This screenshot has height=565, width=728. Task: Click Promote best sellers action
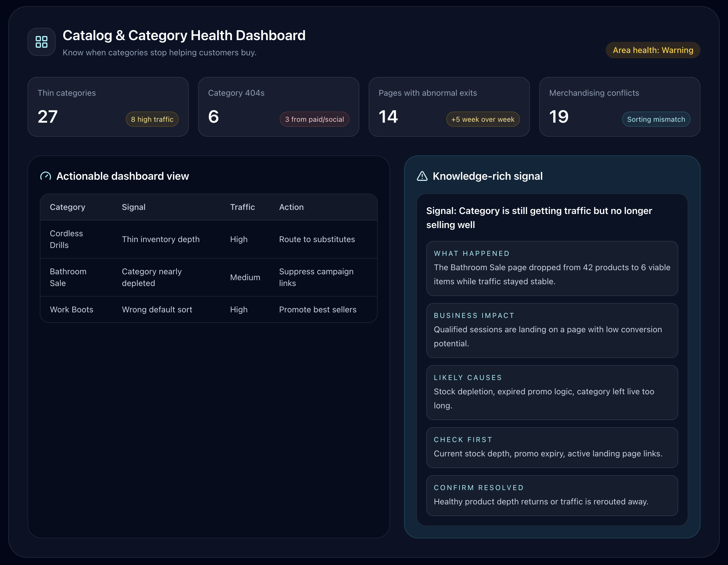click(317, 309)
